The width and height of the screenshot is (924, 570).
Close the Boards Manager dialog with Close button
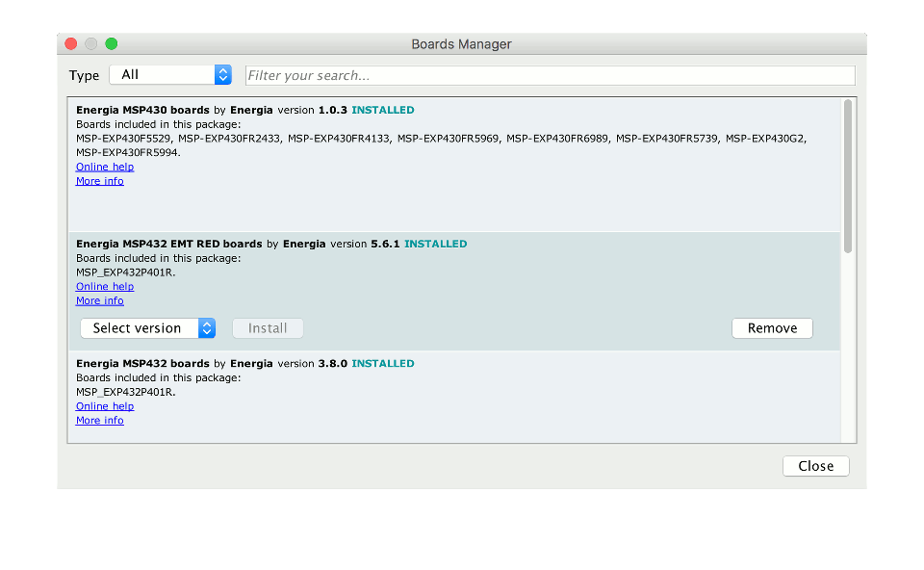pyautogui.click(x=815, y=466)
